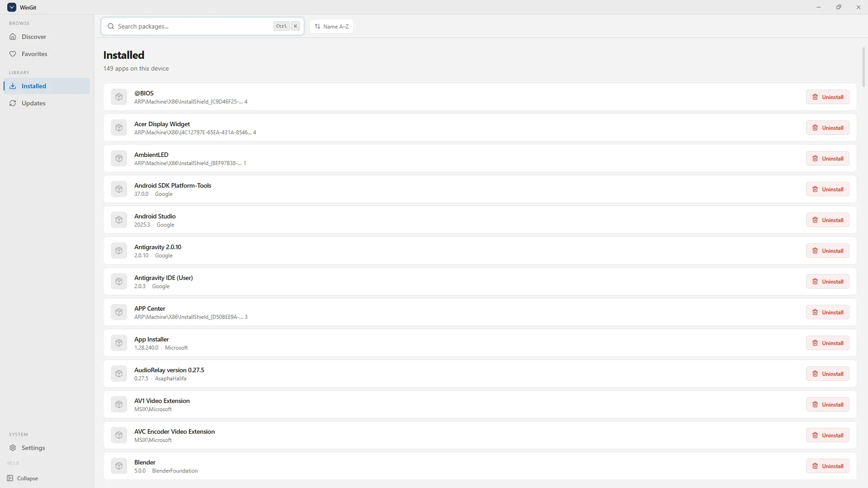Select the AmbientLED app name
This screenshot has width=868, height=488.
(151, 155)
